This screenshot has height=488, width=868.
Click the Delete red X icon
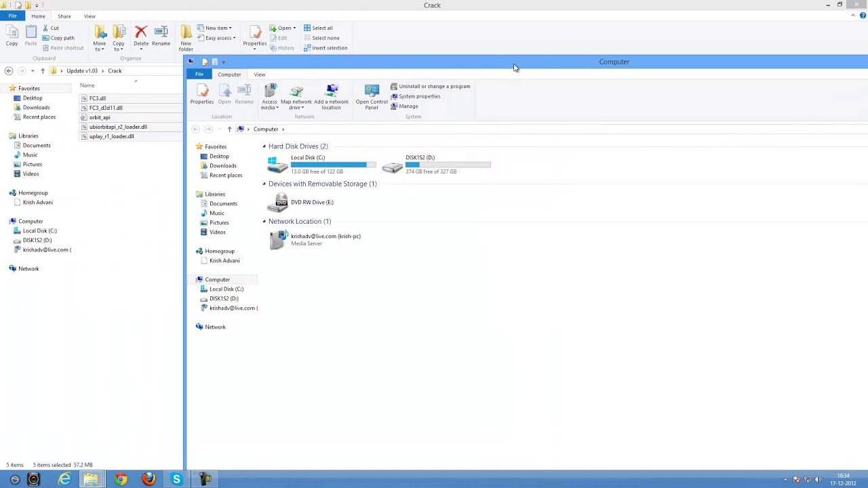coord(141,36)
